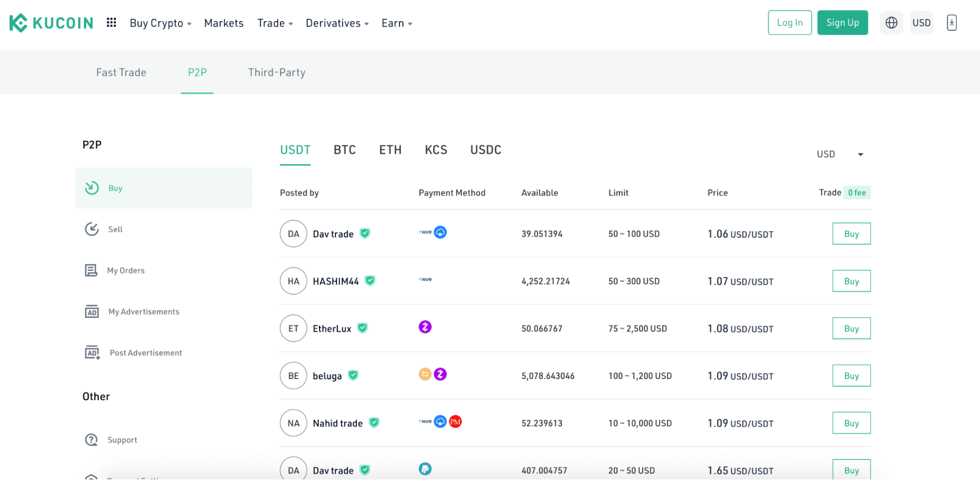
Task: Click Nahid trade blue cloud payment icon
Action: click(x=440, y=422)
